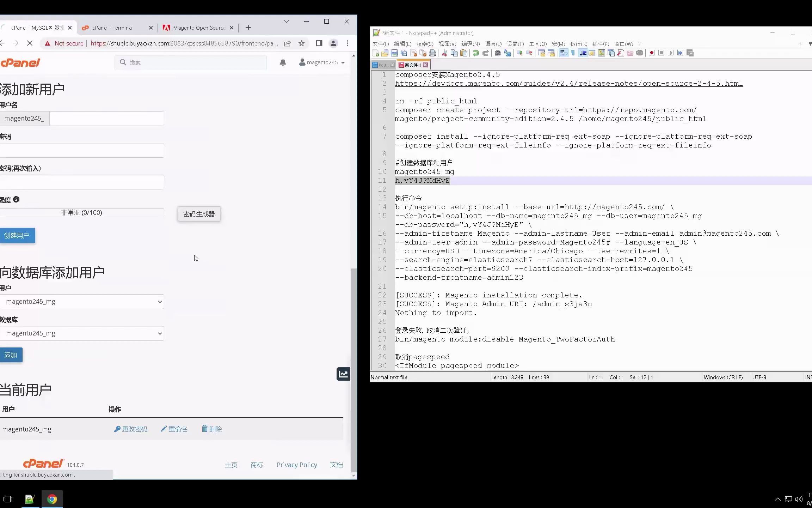
Task: Toggle word wrap in Notepad++ toolbar
Action: click(564, 53)
